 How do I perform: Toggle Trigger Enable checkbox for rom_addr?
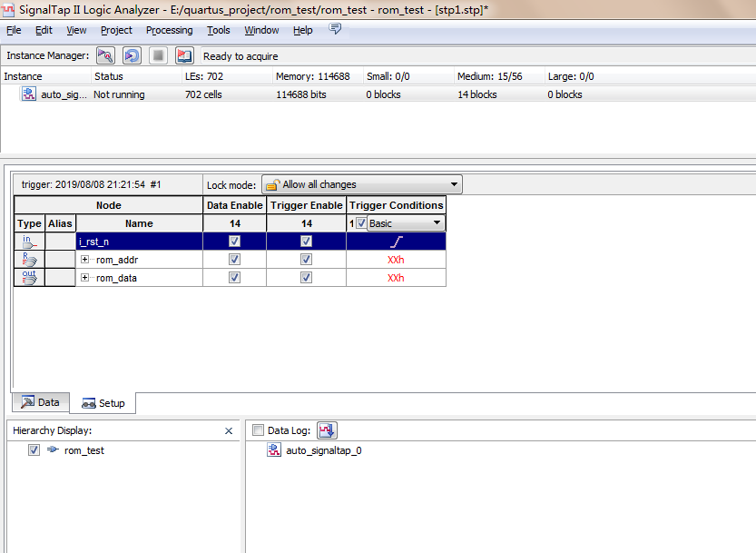(306, 260)
